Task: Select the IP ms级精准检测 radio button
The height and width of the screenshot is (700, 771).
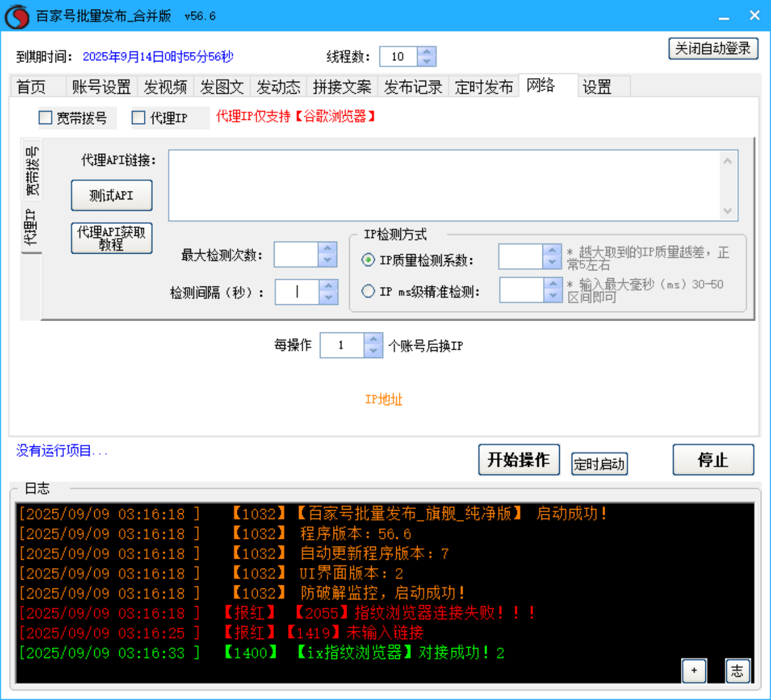Action: pyautogui.click(x=368, y=291)
